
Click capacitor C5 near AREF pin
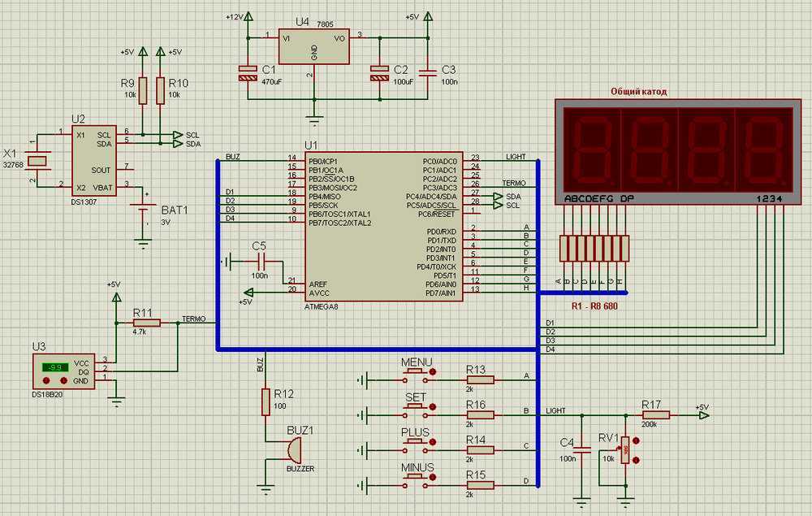pyautogui.click(x=261, y=262)
